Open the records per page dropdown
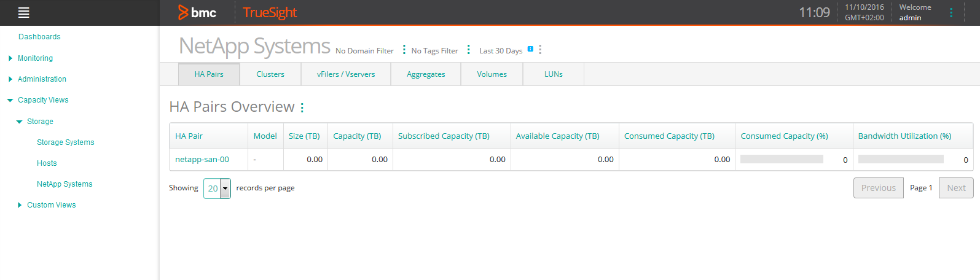 (217, 189)
